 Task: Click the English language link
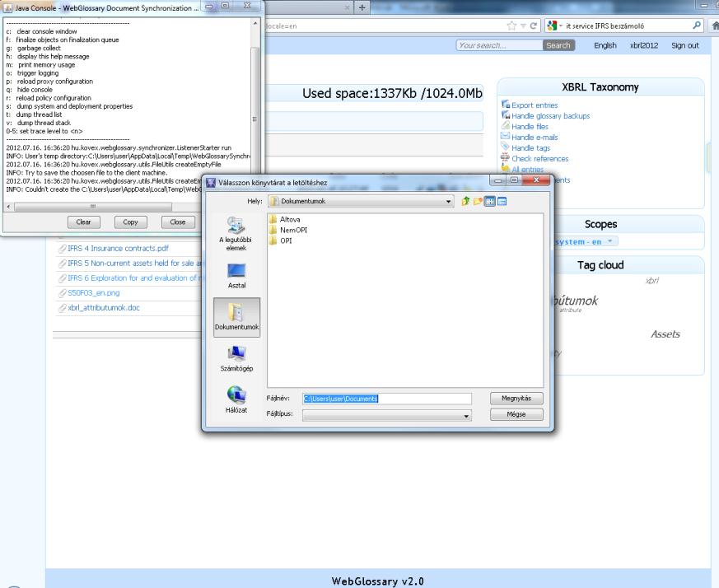click(605, 45)
